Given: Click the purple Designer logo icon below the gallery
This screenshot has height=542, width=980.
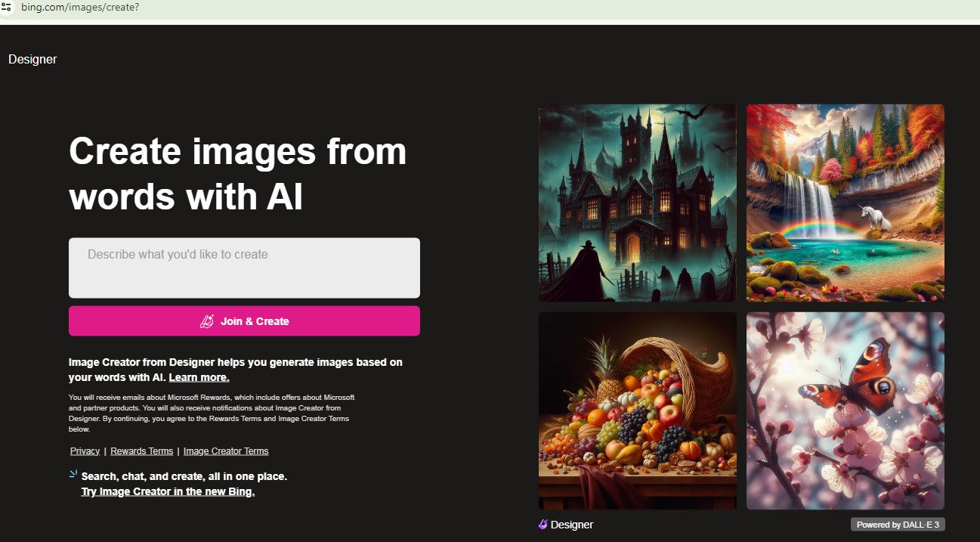Looking at the screenshot, I should pos(543,525).
